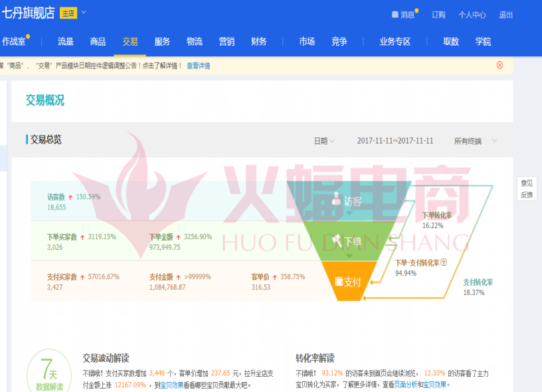Screen dimensions: 542x392
Task: Click the 下单金额 value 973,949.75
Action: (165, 248)
